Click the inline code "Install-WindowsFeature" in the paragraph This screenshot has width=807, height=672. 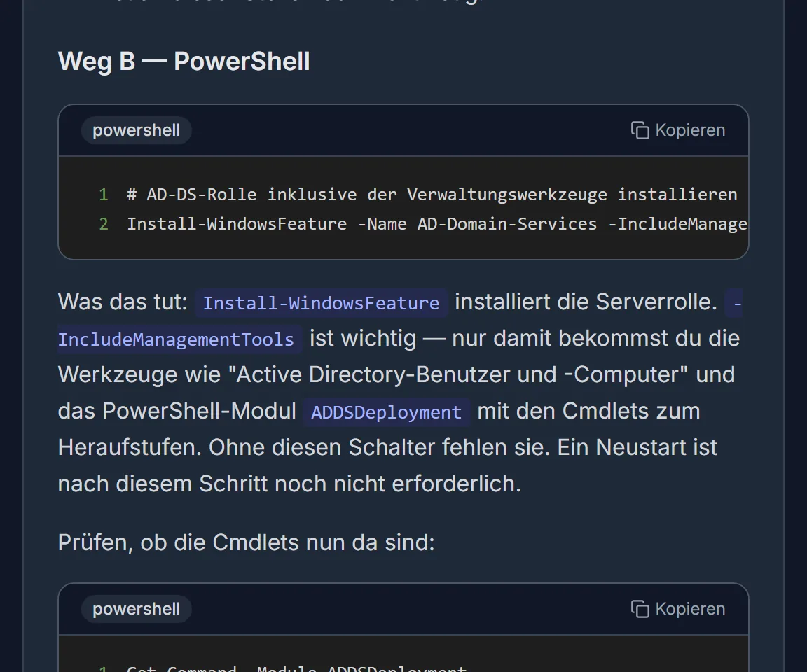(x=321, y=303)
